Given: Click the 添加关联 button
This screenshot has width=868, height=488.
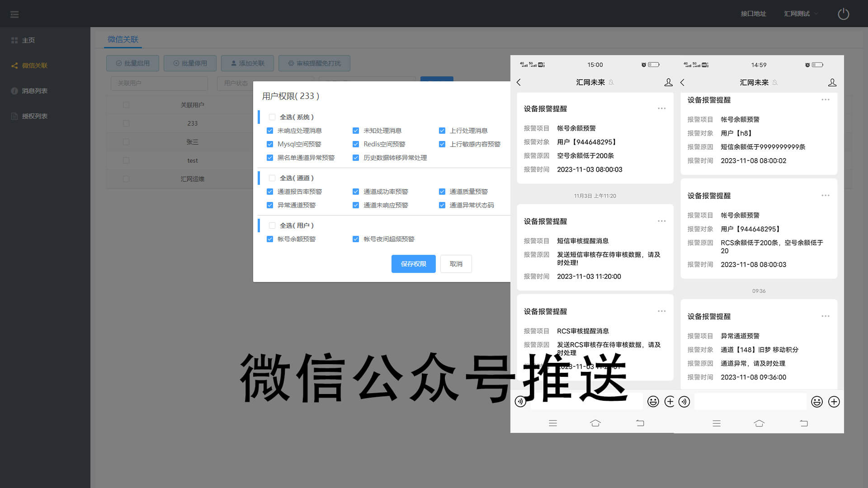Looking at the screenshot, I should pos(247,63).
